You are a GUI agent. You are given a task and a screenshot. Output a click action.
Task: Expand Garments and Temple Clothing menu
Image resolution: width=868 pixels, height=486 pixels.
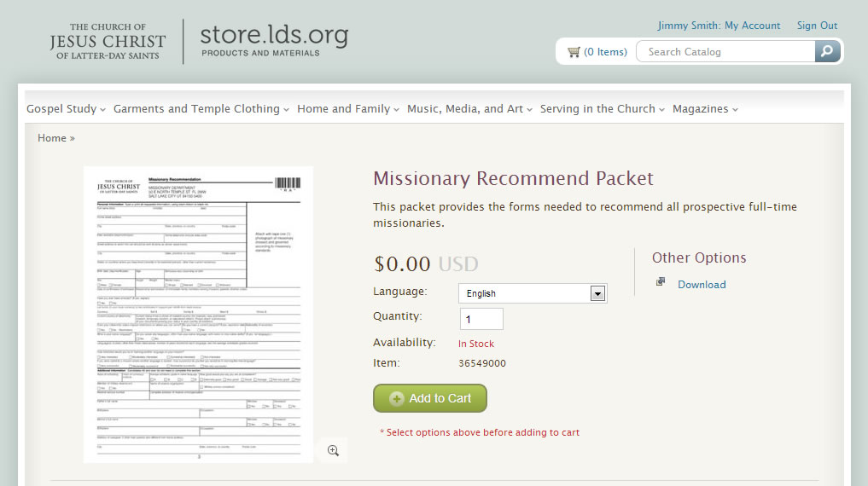201,109
